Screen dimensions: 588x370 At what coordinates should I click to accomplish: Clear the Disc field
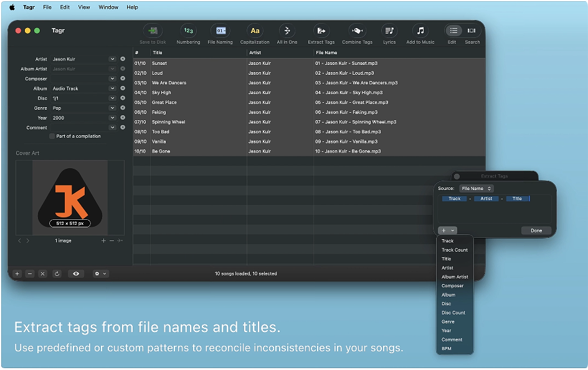(123, 98)
